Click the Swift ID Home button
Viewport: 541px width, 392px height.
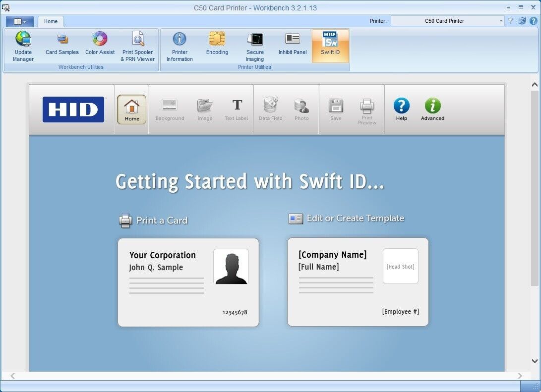132,110
